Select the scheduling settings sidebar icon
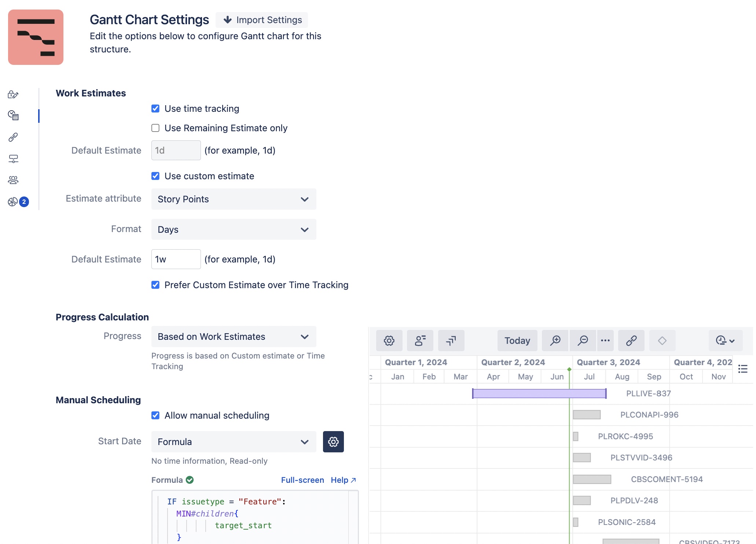 coord(13,116)
